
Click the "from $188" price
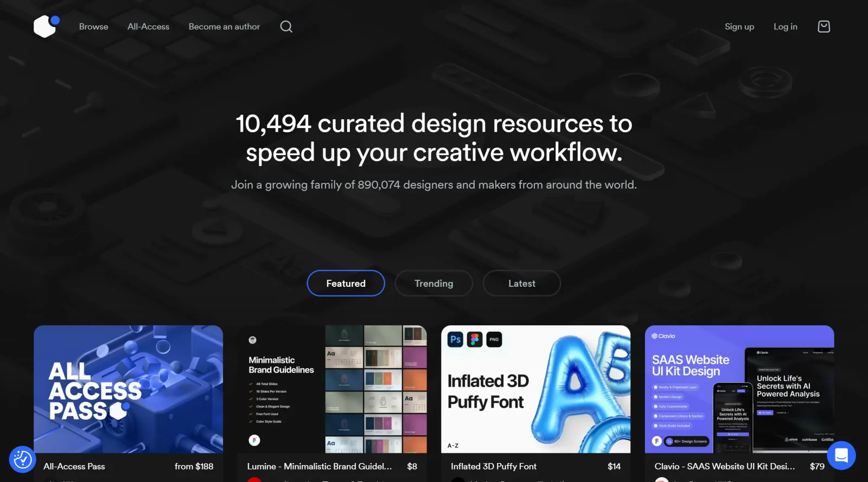194,466
